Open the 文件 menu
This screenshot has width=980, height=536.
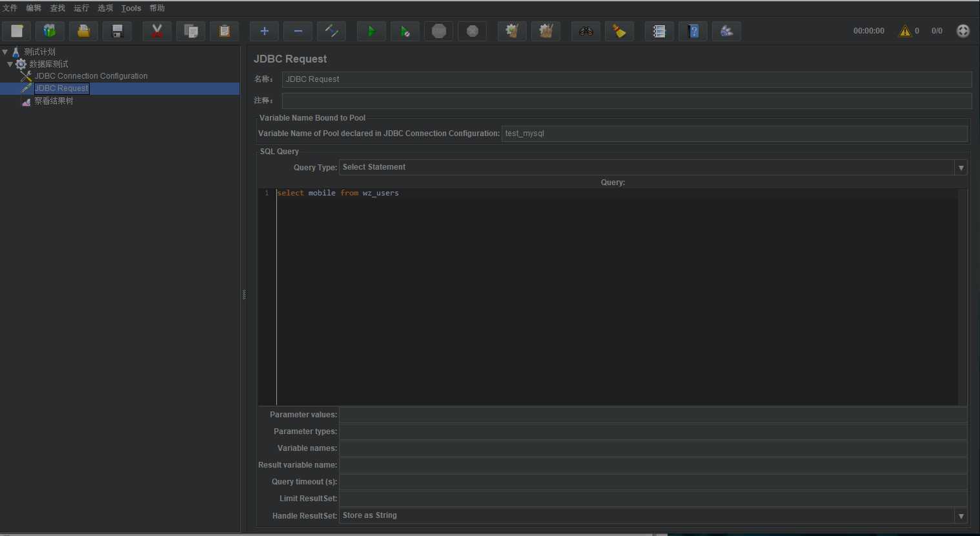coord(10,8)
